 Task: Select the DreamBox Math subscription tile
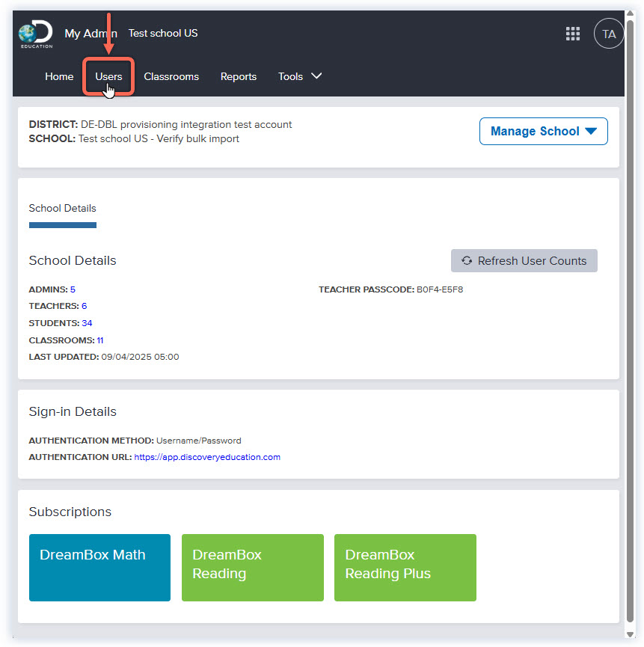[99, 567]
